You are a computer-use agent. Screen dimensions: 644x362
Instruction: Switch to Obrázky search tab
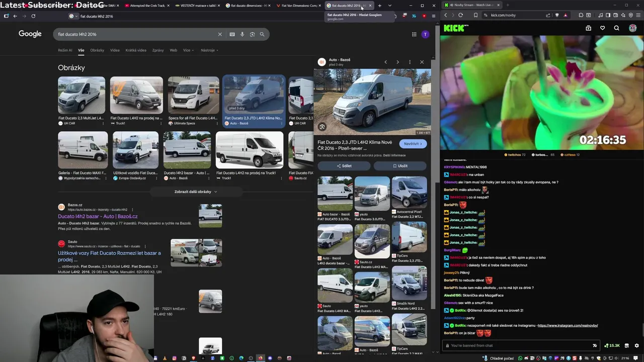97,50
